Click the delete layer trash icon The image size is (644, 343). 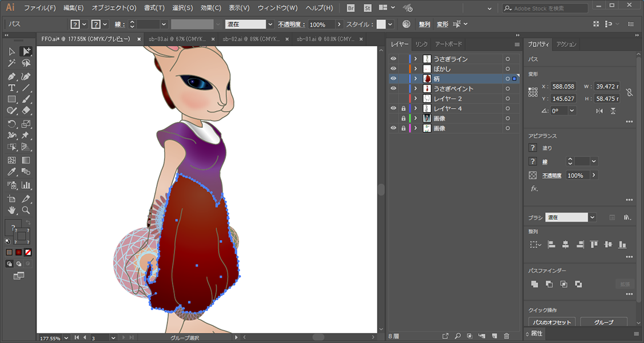pos(506,336)
